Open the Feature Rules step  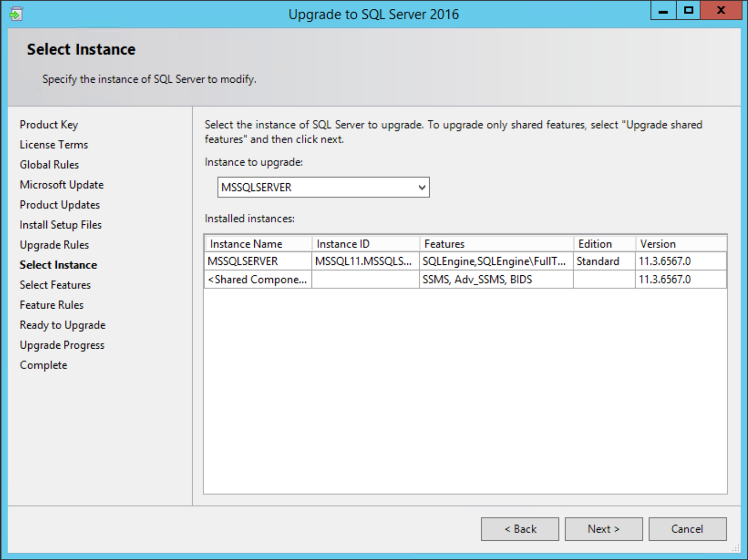[x=52, y=305]
